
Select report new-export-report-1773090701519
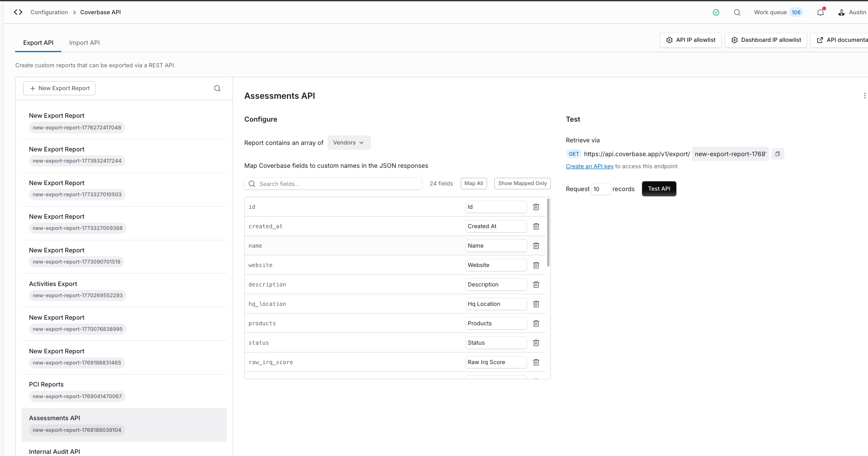click(124, 257)
